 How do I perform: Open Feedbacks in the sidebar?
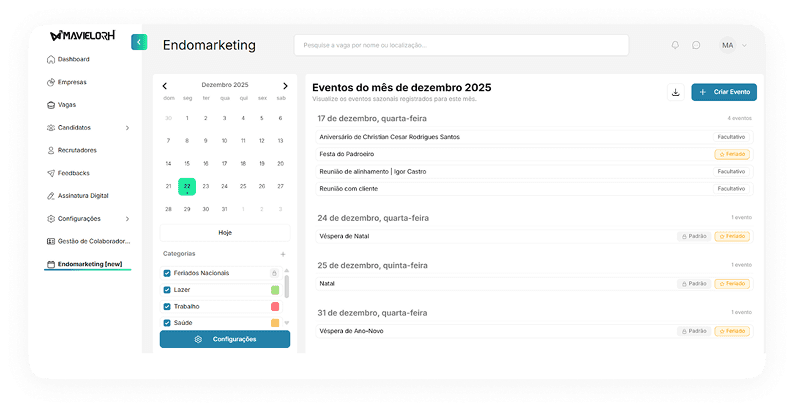[68, 173]
